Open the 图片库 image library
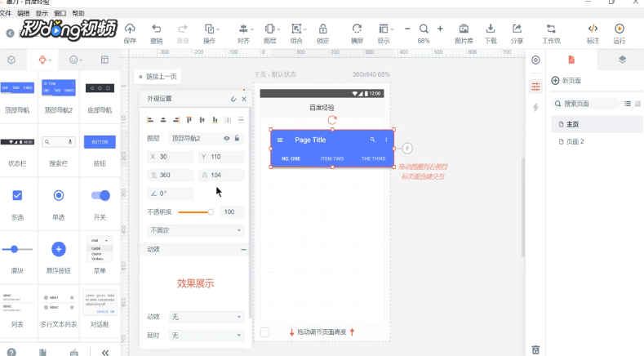Screen dimensions: 644x356 464,29
